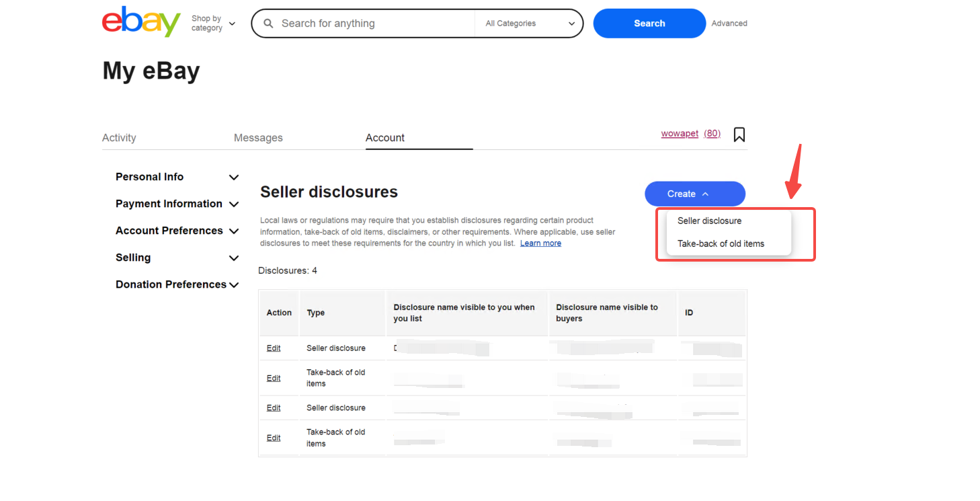Switch to the Messages tab

pyautogui.click(x=258, y=138)
